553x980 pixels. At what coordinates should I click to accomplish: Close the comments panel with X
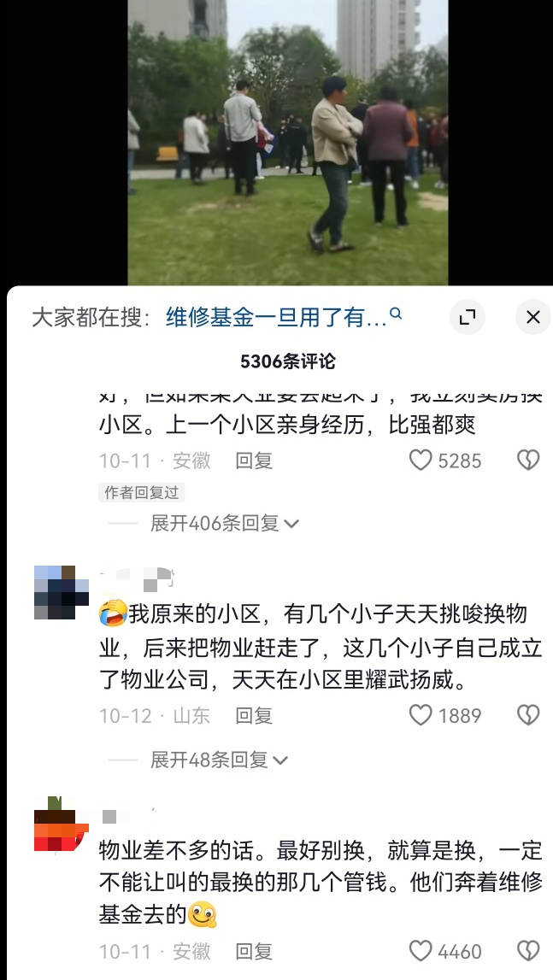(533, 318)
